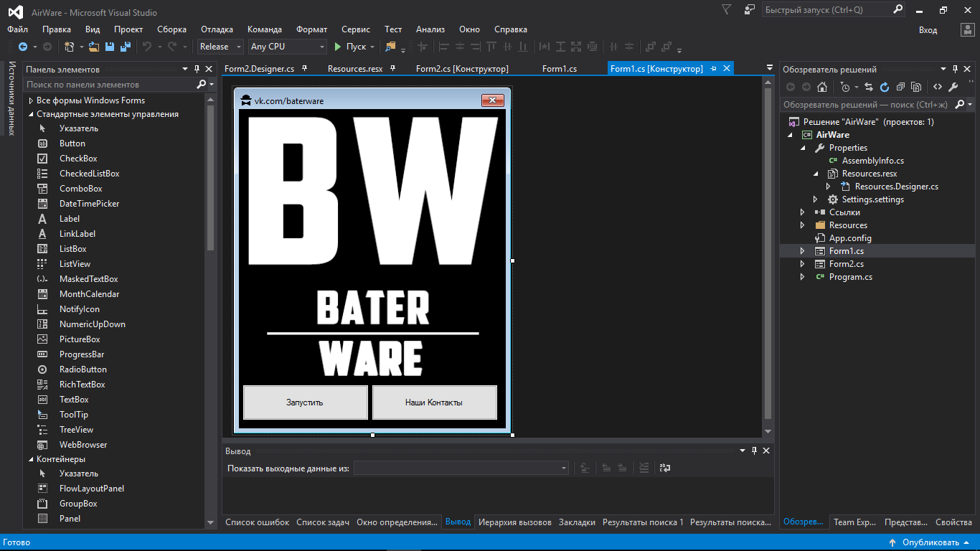Collapse the Контейнеры toolbox group
Screen dimensions: 980x551
coord(31,459)
